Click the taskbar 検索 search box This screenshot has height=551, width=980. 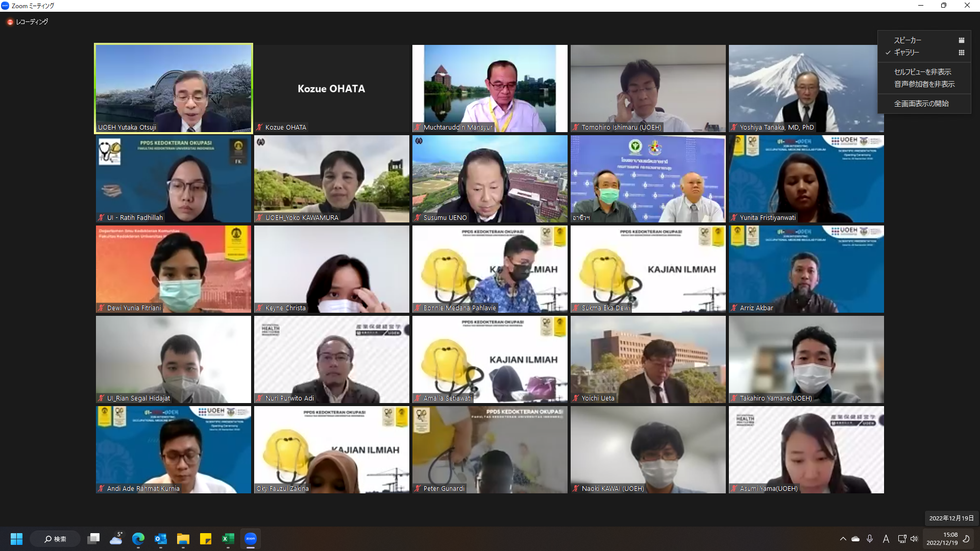[x=55, y=539]
